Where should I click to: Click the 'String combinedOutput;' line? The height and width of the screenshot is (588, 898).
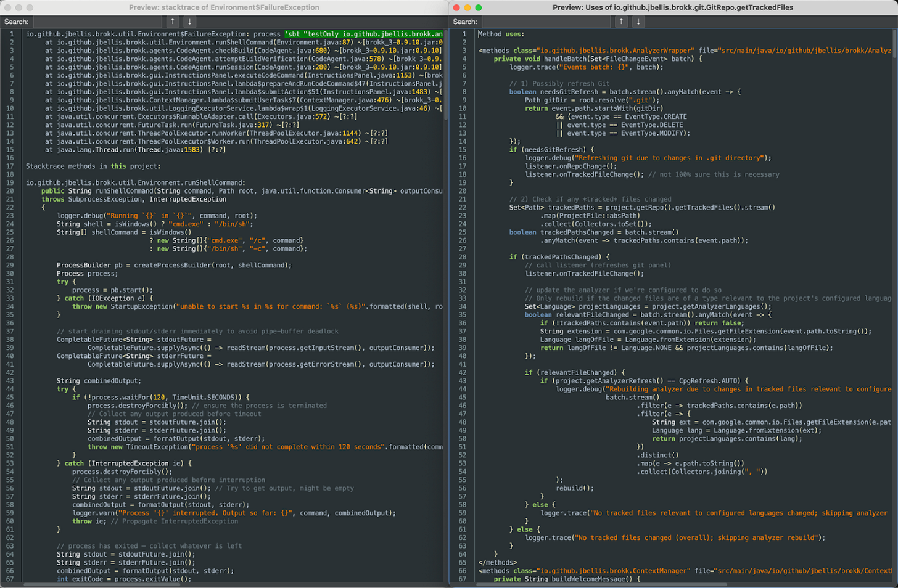coord(99,381)
